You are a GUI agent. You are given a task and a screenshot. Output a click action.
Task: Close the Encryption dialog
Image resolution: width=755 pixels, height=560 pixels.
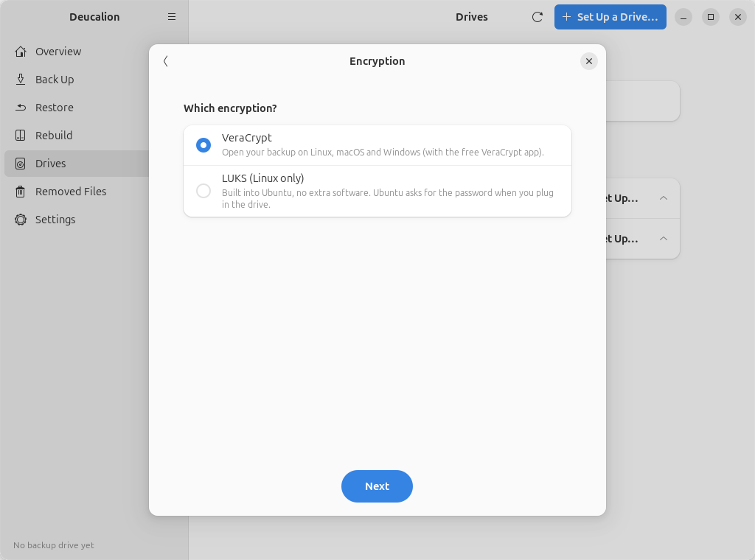tap(588, 61)
